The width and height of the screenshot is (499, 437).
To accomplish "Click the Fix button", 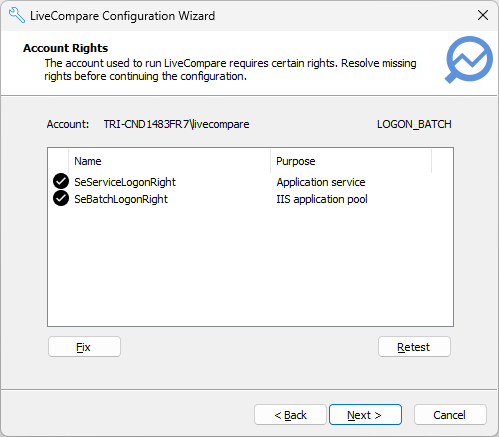I will point(84,347).
